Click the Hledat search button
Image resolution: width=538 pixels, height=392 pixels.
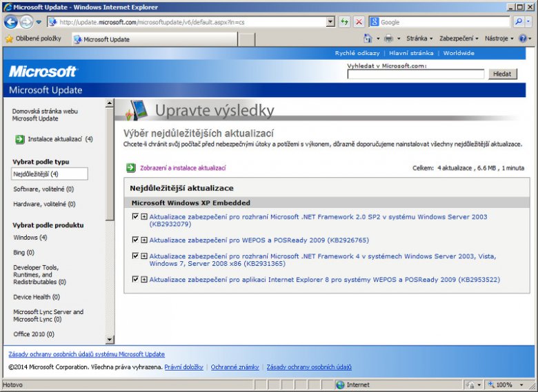(502, 74)
